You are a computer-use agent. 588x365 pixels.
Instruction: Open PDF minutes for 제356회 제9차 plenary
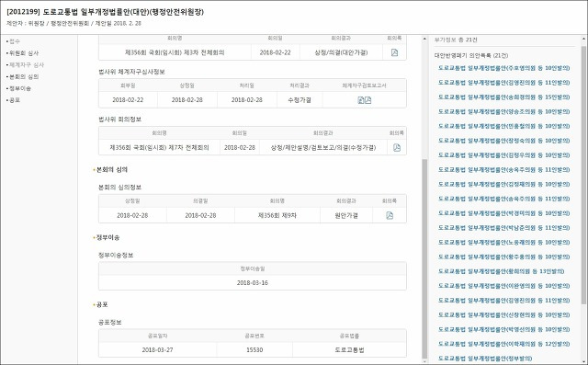click(390, 215)
